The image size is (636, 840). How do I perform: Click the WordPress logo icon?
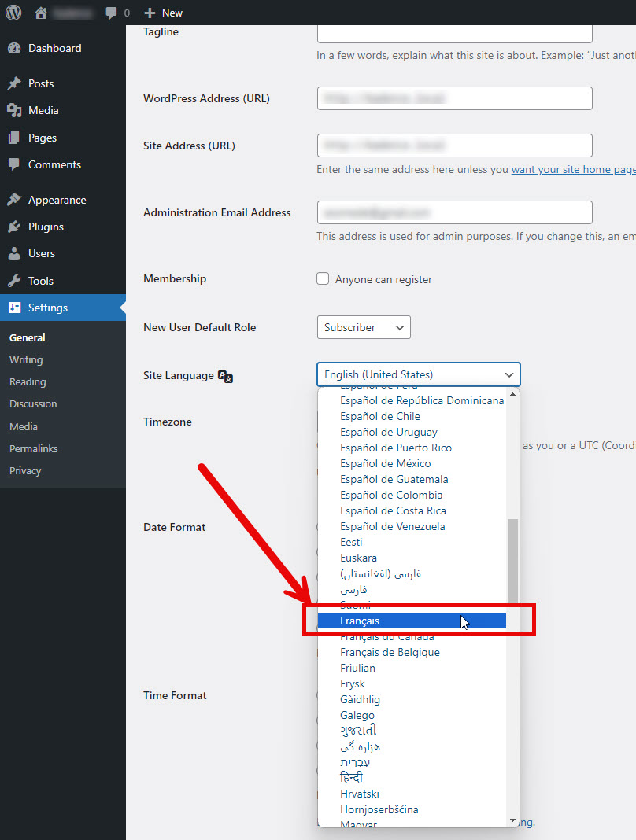13,13
